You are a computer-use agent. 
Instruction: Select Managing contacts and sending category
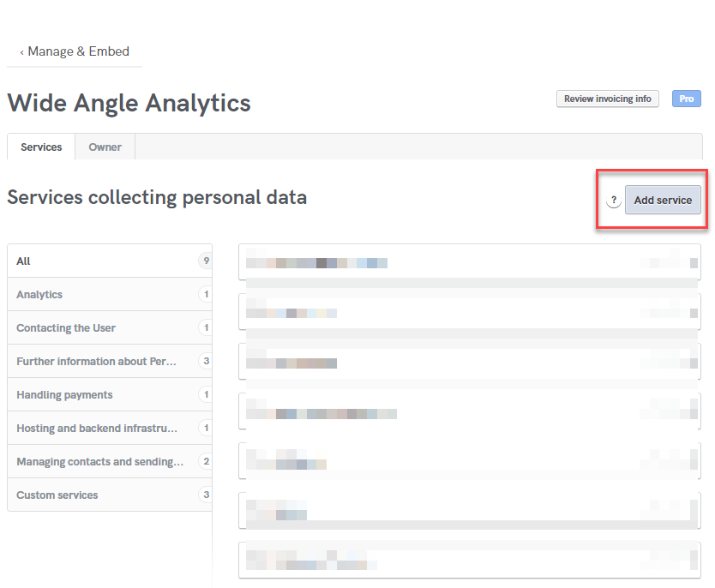coord(110,462)
